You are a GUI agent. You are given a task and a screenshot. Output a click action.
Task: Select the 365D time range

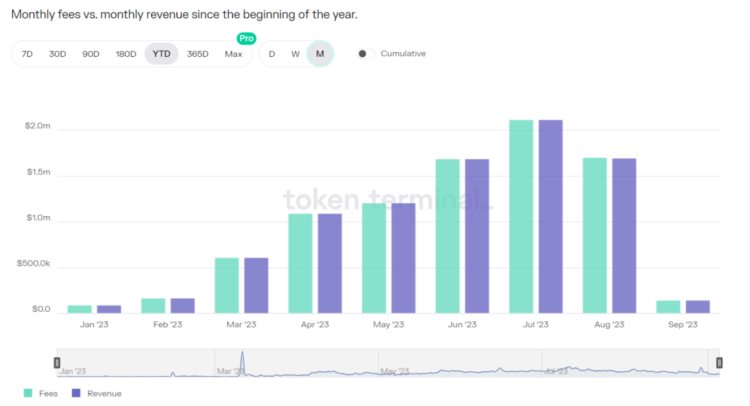198,54
